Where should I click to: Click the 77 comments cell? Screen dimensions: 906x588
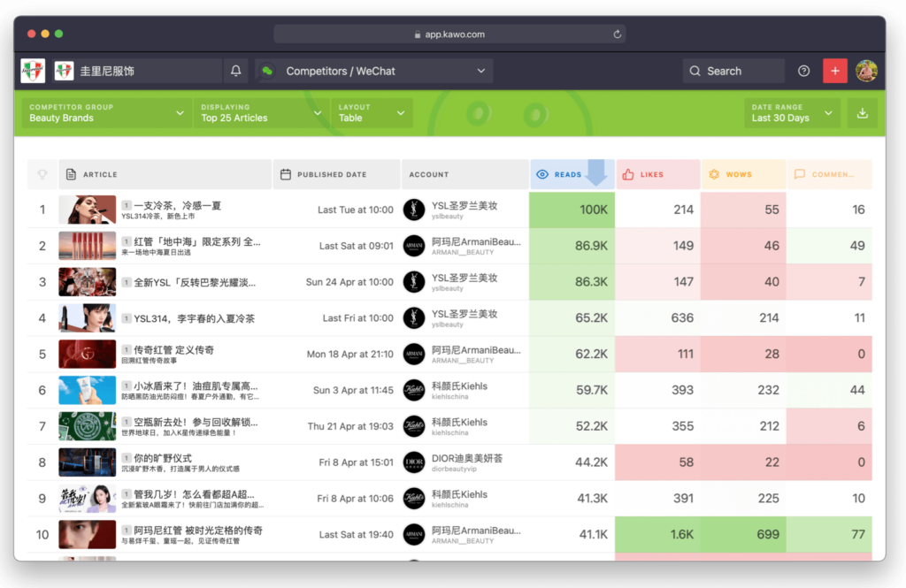click(829, 535)
